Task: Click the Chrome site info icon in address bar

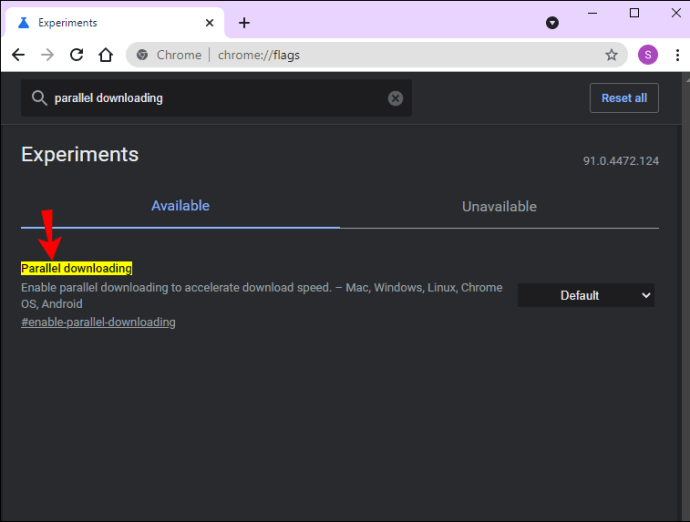Action: 142,55
